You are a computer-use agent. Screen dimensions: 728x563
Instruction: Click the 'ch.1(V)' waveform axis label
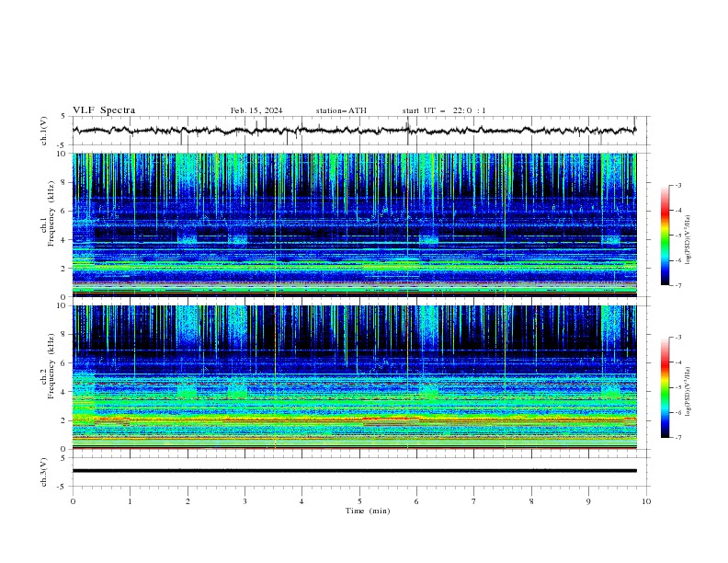pos(44,131)
